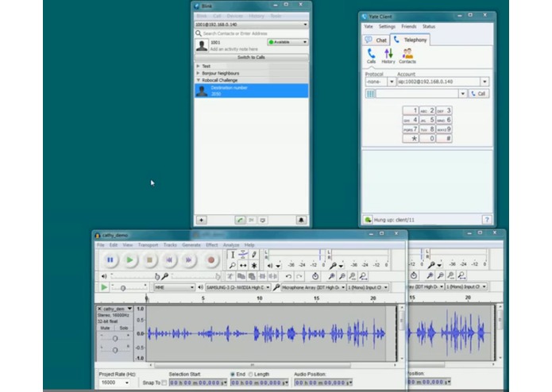Stop audio using the yellow Stop button

pos(149,259)
